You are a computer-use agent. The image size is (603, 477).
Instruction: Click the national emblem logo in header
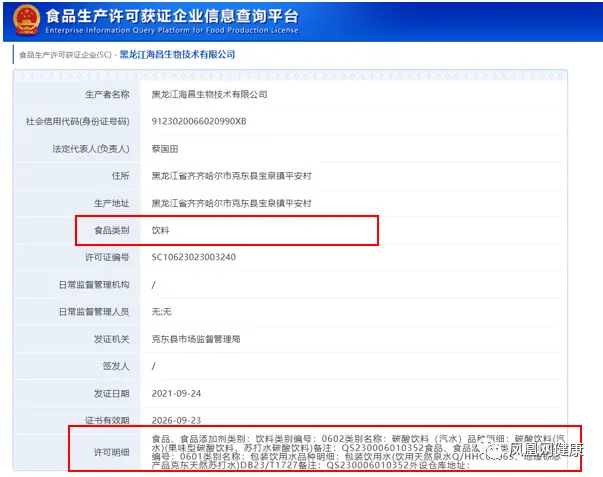point(26,20)
